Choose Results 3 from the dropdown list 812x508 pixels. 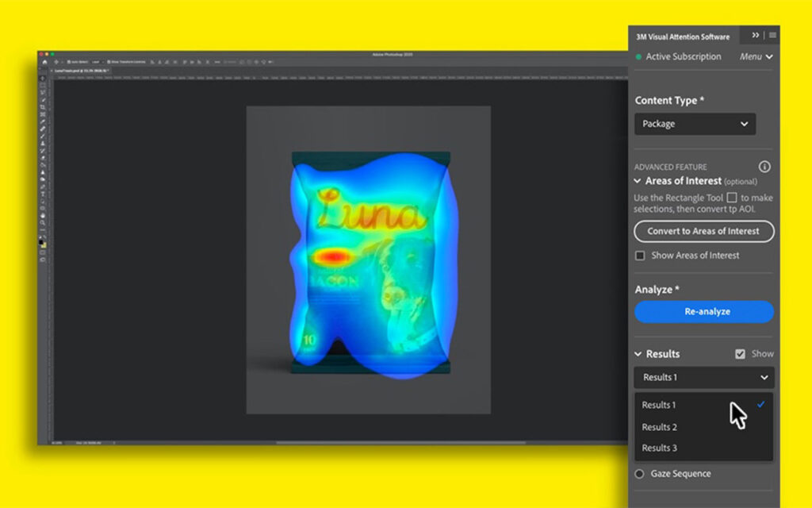click(704, 448)
